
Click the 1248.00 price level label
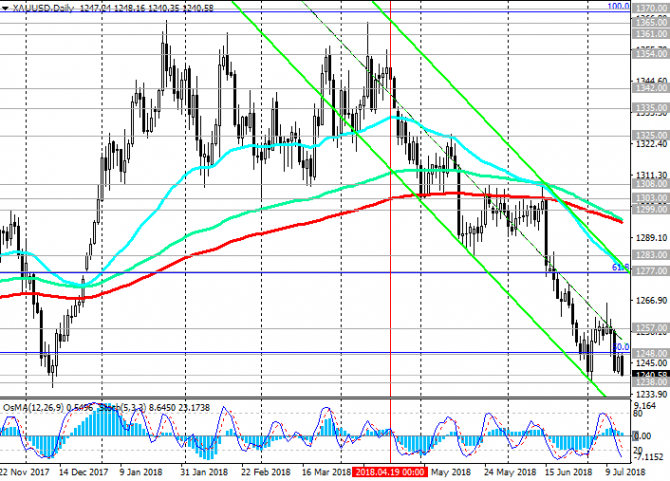click(650, 354)
